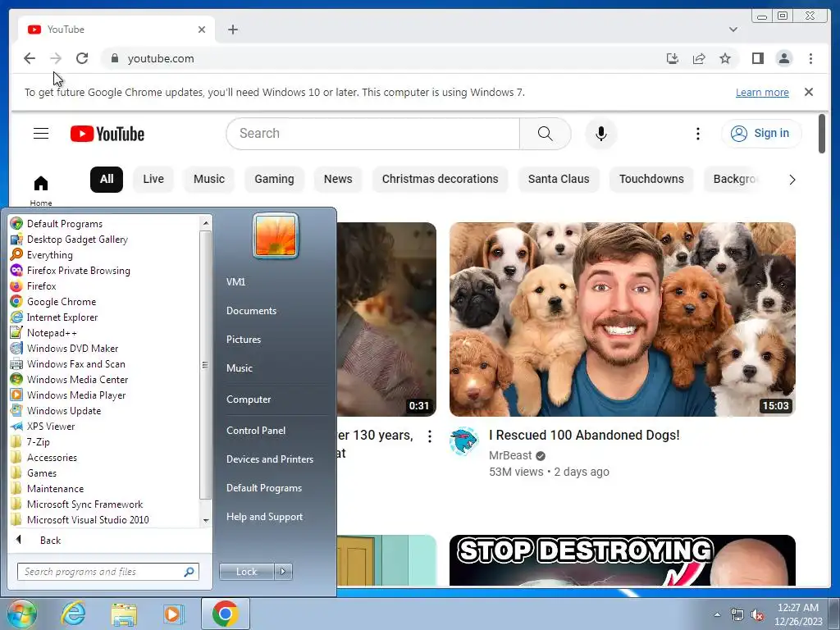Click the Search programs and files box
840x630 pixels.
(x=107, y=572)
